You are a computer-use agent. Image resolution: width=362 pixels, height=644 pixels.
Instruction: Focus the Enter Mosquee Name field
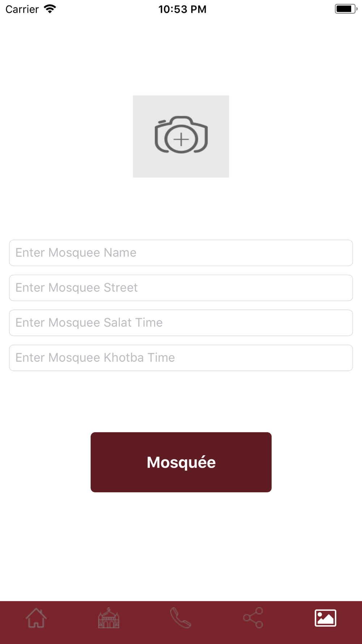[181, 253]
